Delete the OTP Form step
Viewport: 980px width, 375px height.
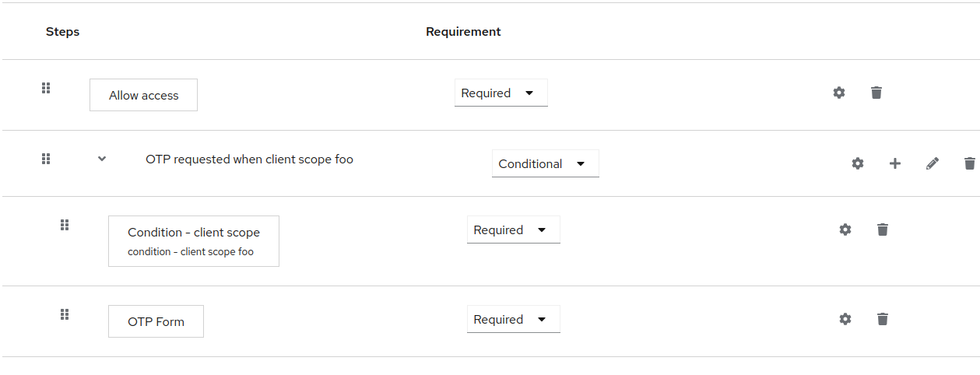click(882, 319)
